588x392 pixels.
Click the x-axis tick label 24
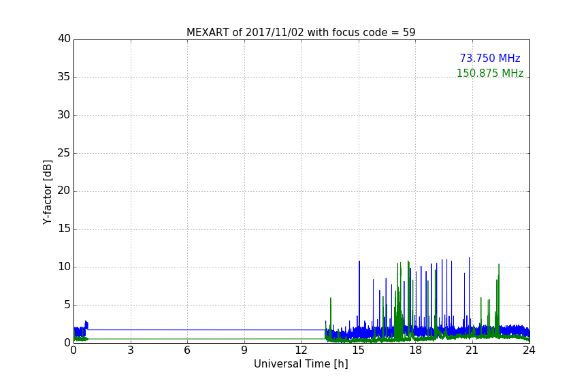(529, 350)
